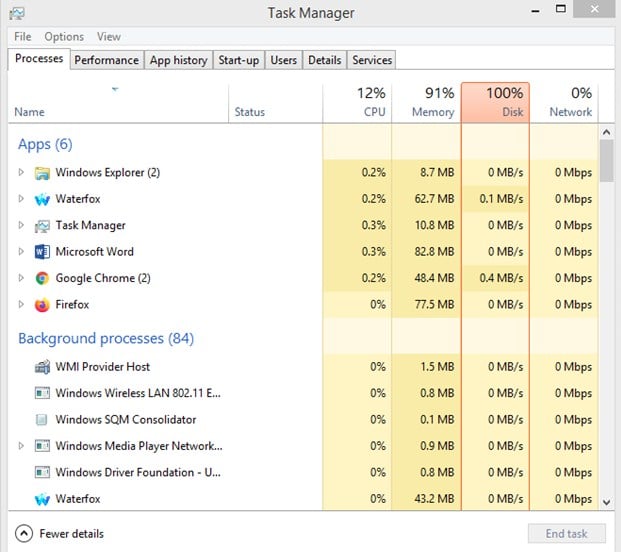Click the 8.7 MB memory value
This screenshot has width=621, height=552.
[x=437, y=172]
